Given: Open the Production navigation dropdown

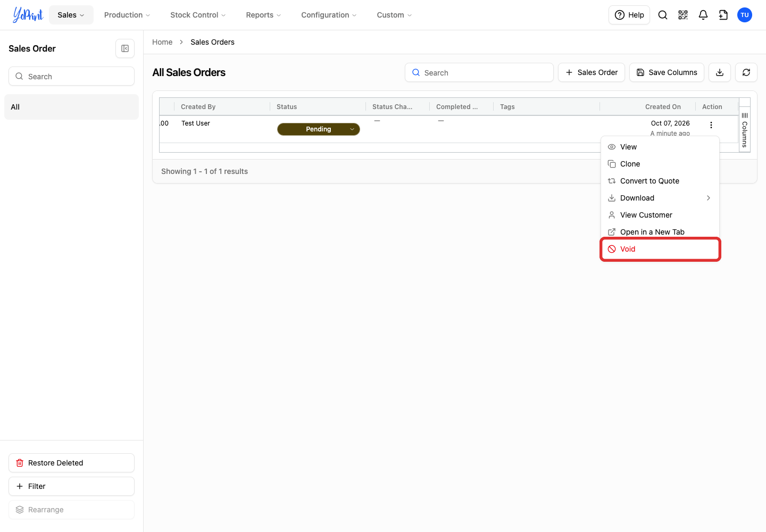Looking at the screenshot, I should coord(127,15).
